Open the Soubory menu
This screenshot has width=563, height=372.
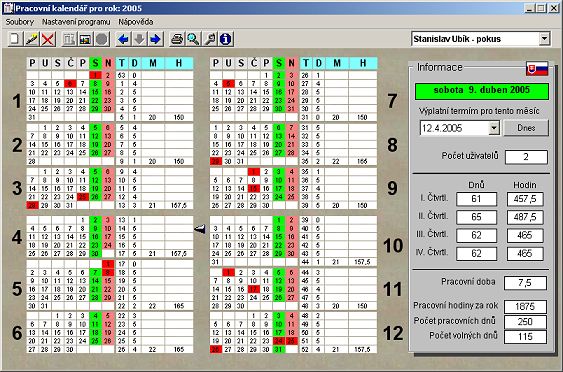[20, 22]
